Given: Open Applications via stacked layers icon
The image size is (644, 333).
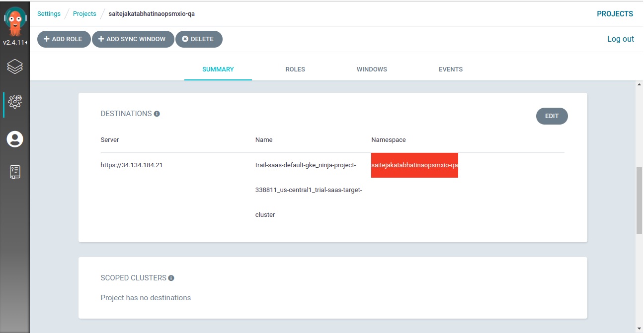Looking at the screenshot, I should (15, 67).
